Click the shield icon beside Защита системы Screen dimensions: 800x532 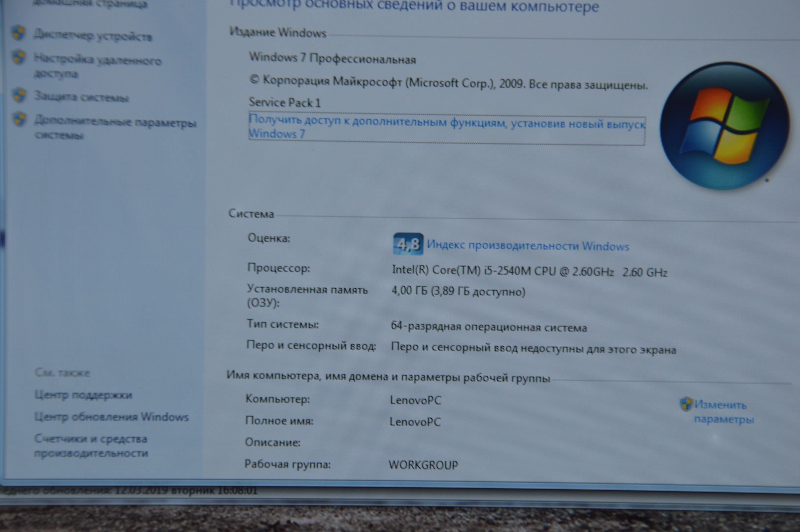tap(20, 95)
